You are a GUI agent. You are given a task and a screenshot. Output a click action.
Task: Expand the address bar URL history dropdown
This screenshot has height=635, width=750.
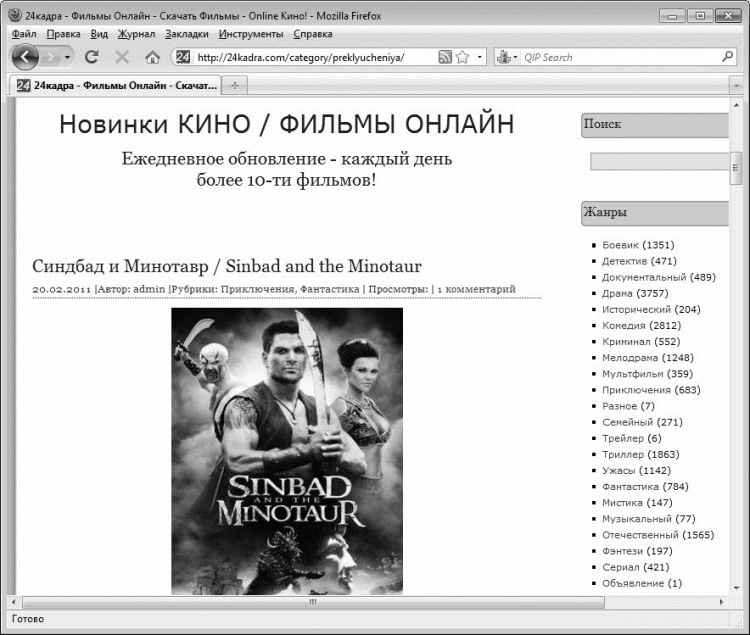[479, 57]
